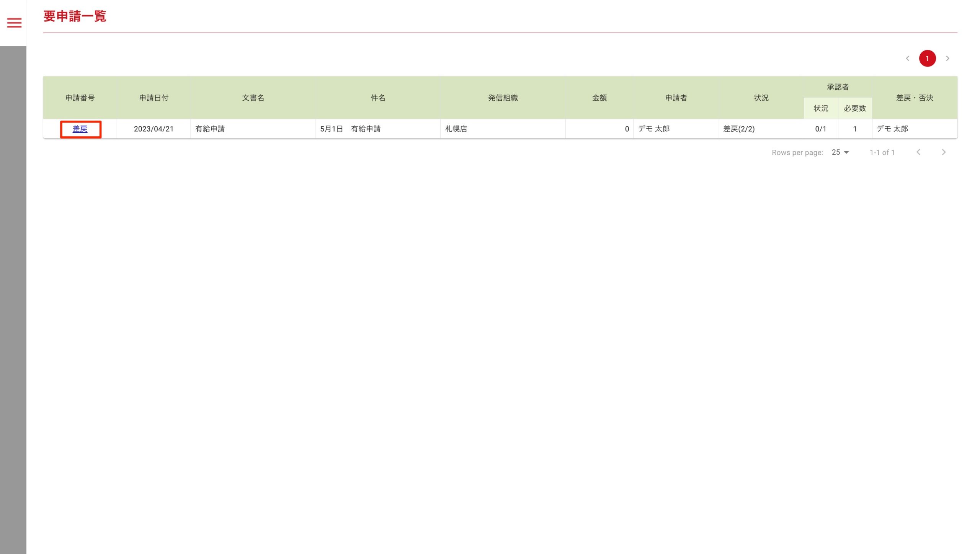Screen dimensions: 980x554
Task: Click the top next page chevron
Action: point(947,59)
